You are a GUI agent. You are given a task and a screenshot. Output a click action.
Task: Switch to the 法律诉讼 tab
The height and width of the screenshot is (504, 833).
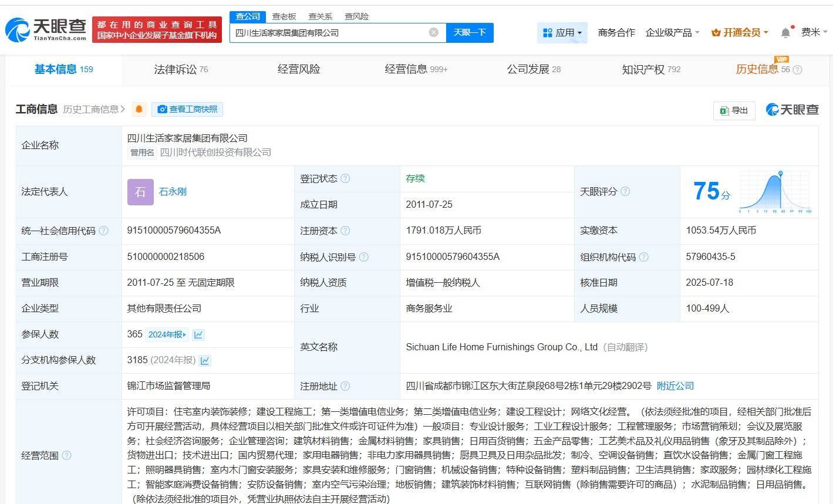click(x=181, y=69)
